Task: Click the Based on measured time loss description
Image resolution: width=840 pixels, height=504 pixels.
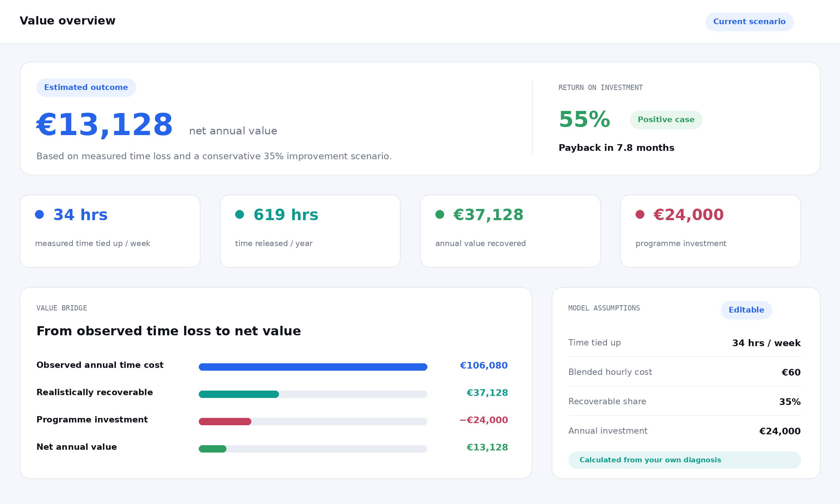Action: tap(214, 156)
